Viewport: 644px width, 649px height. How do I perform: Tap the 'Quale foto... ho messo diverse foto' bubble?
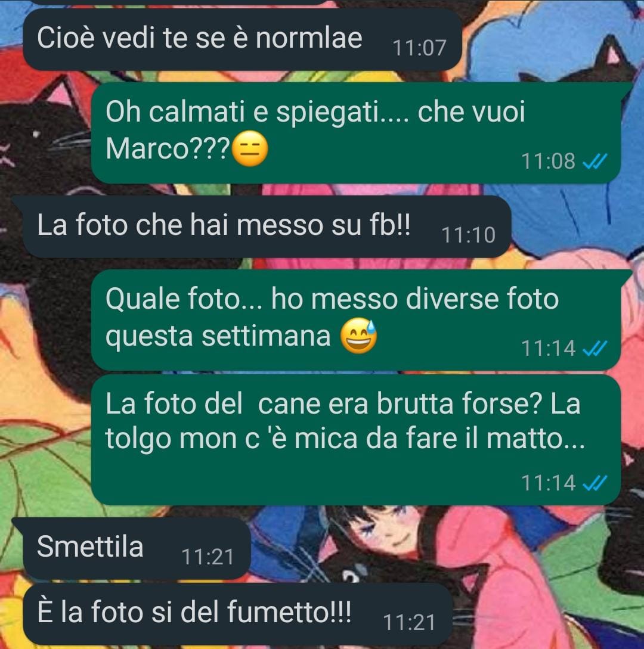click(x=356, y=320)
